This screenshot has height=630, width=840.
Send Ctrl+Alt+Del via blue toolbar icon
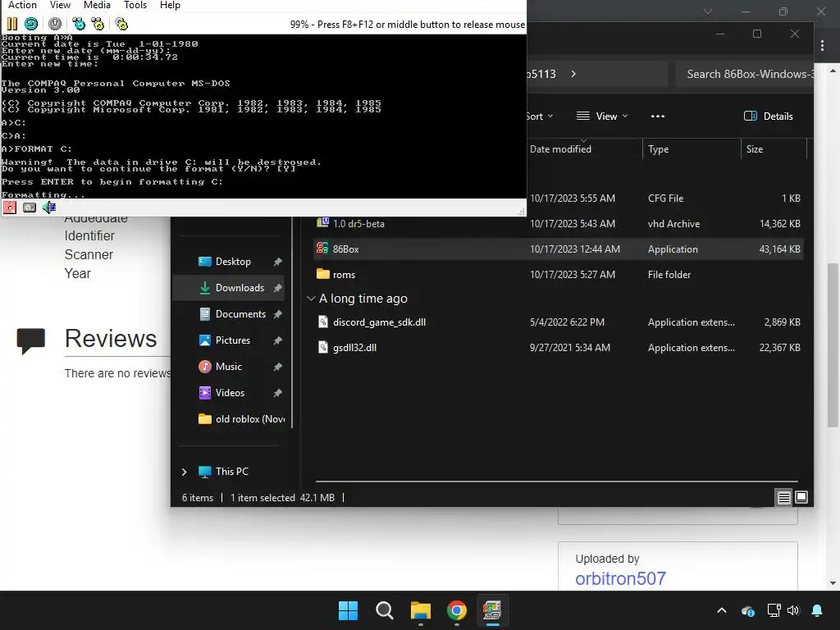coord(79,24)
